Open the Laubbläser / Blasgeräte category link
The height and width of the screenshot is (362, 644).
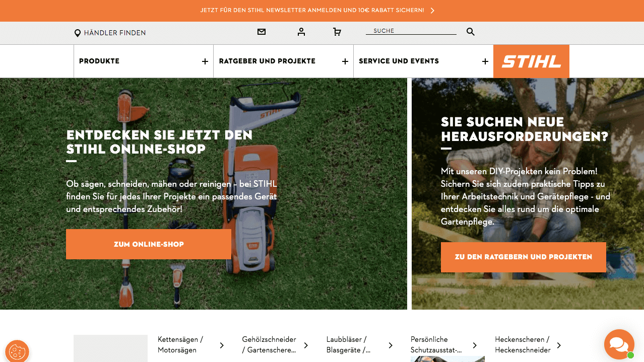(348, 345)
